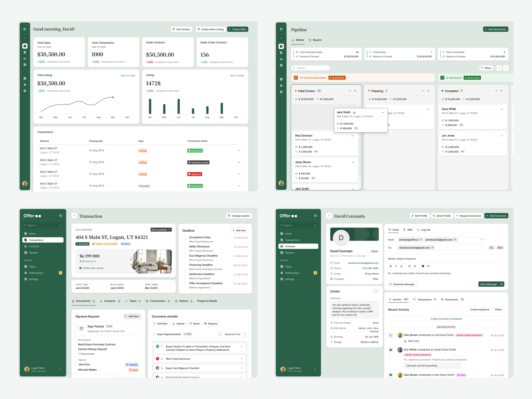Insert a bulleted list in the email editor
The image size is (532, 399).
tap(409, 266)
